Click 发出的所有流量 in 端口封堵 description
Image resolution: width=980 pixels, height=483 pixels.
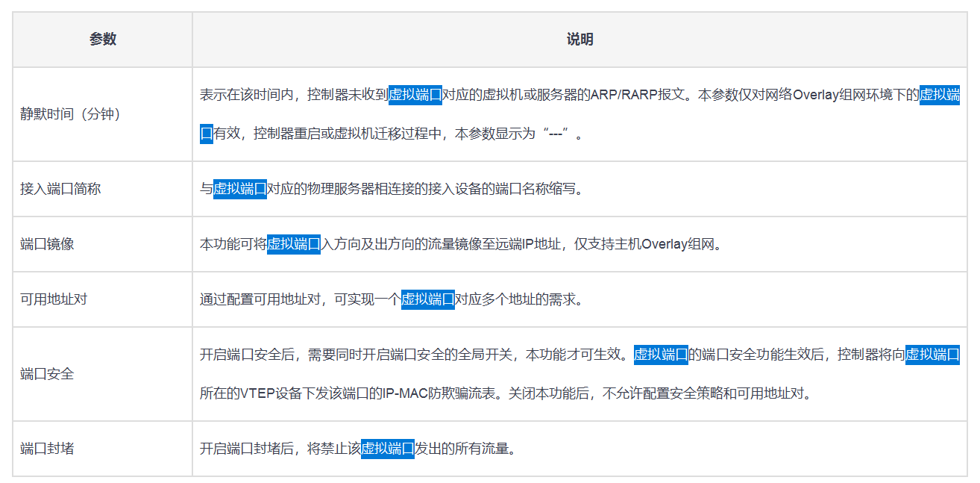click(462, 449)
